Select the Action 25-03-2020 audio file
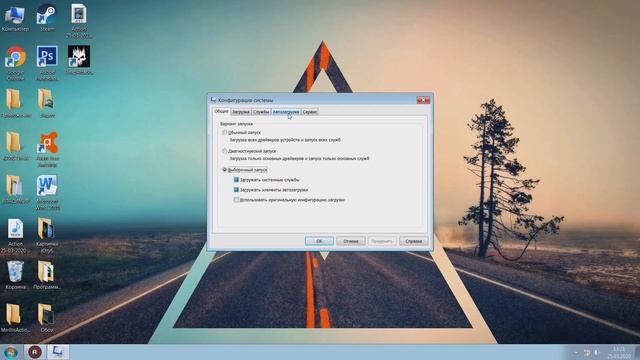Screen dimensions: 640x360 pyautogui.click(x=16, y=236)
